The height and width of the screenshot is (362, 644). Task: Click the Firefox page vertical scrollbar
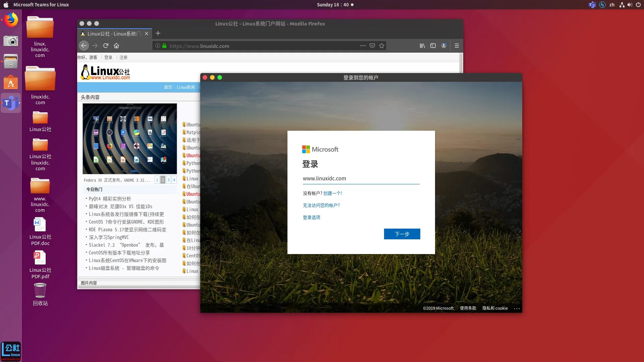461,63
